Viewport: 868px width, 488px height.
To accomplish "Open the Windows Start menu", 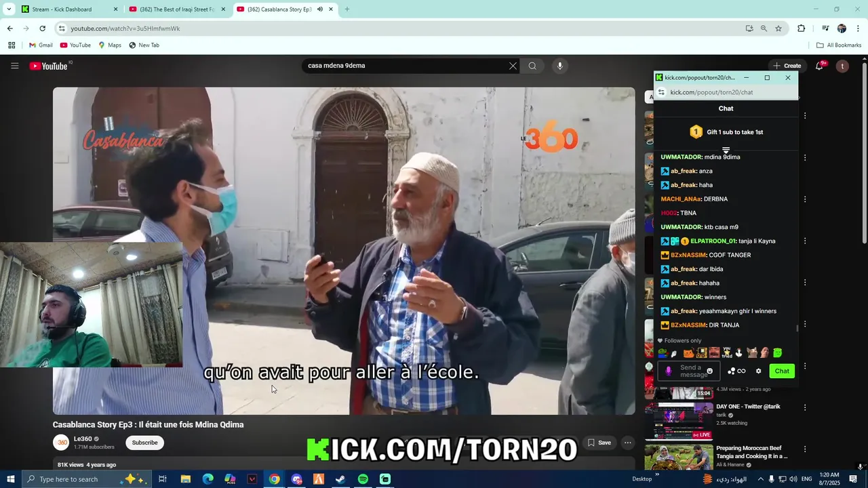I will (10, 479).
